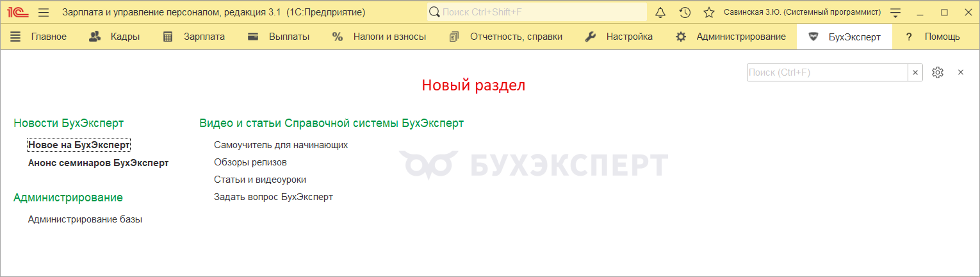Open the Кадры section
Image resolution: width=980 pixels, height=277 pixels.
(114, 37)
